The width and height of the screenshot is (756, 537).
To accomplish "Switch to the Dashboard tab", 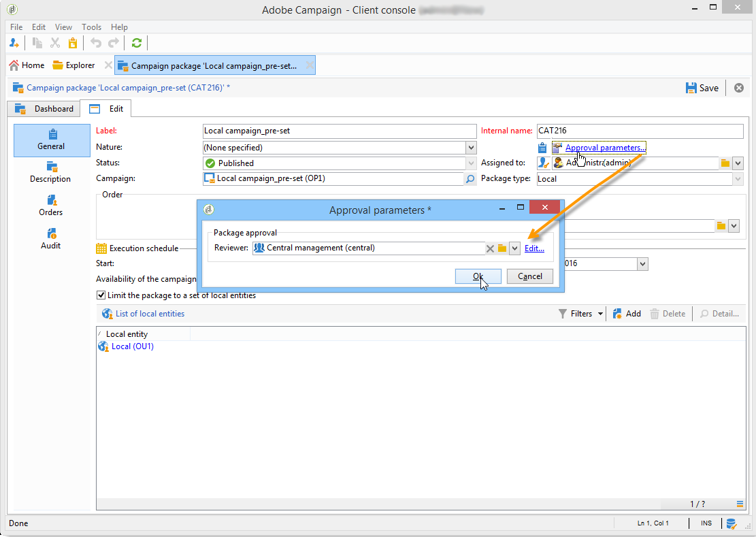I will click(44, 109).
